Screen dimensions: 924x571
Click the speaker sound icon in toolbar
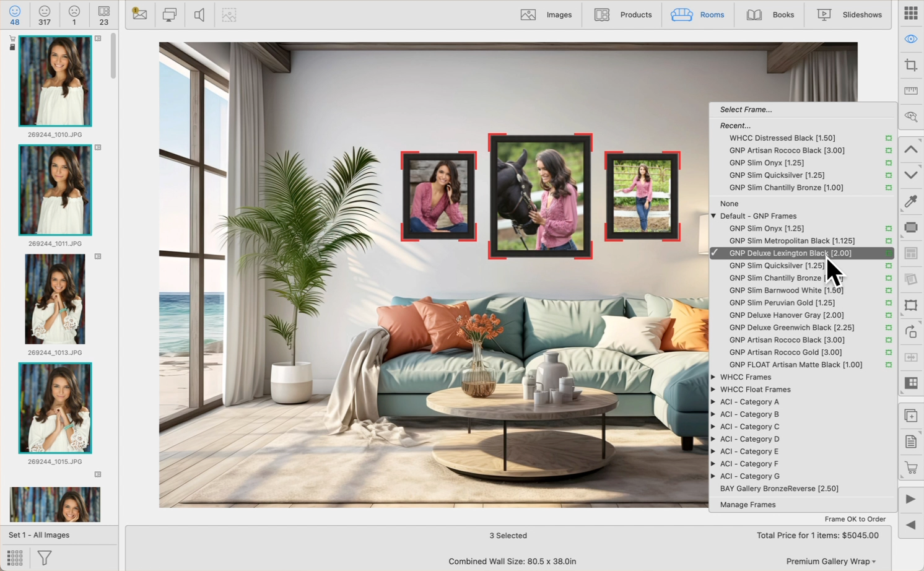click(x=199, y=15)
